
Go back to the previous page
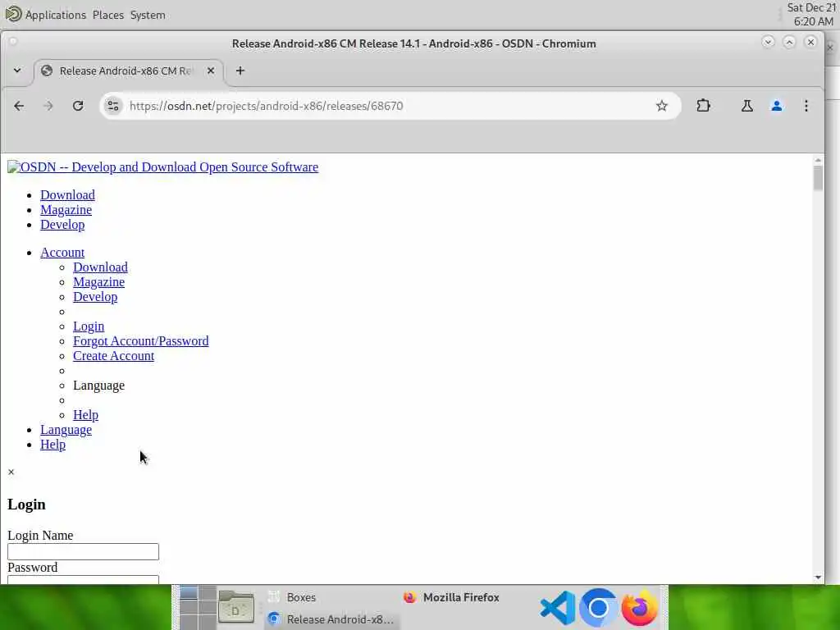(19, 106)
